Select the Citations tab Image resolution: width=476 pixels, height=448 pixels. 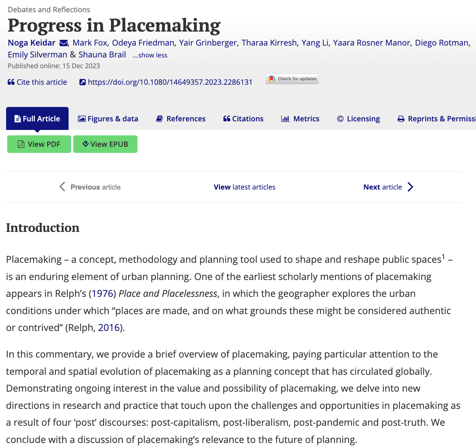pyautogui.click(x=243, y=119)
